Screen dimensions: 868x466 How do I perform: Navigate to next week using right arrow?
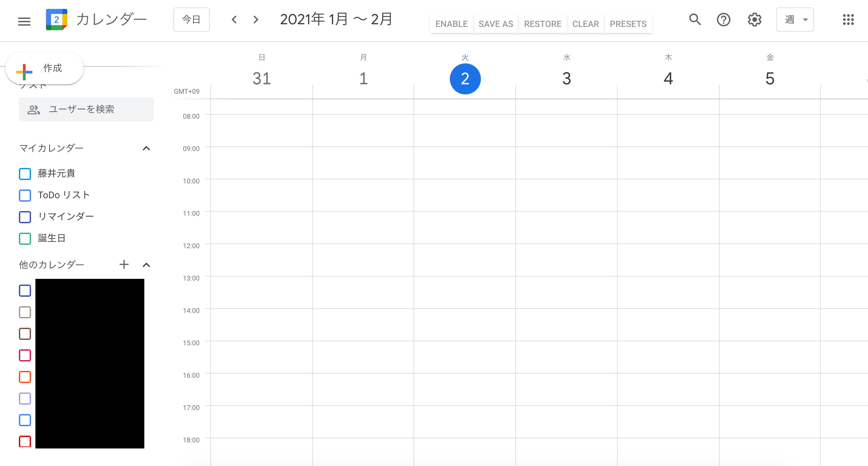[255, 19]
